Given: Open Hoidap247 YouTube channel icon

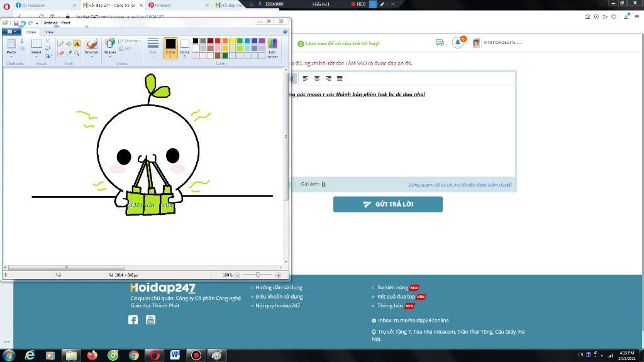Looking at the screenshot, I should tap(151, 319).
